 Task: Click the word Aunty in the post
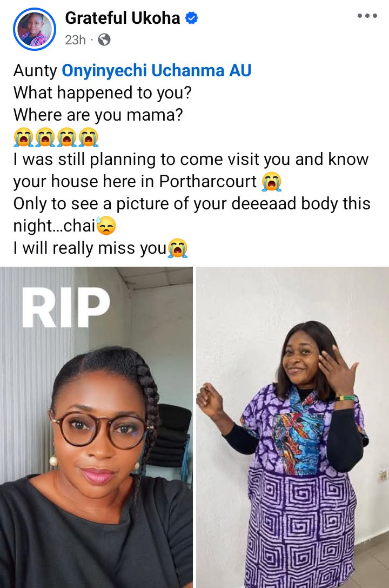point(35,71)
